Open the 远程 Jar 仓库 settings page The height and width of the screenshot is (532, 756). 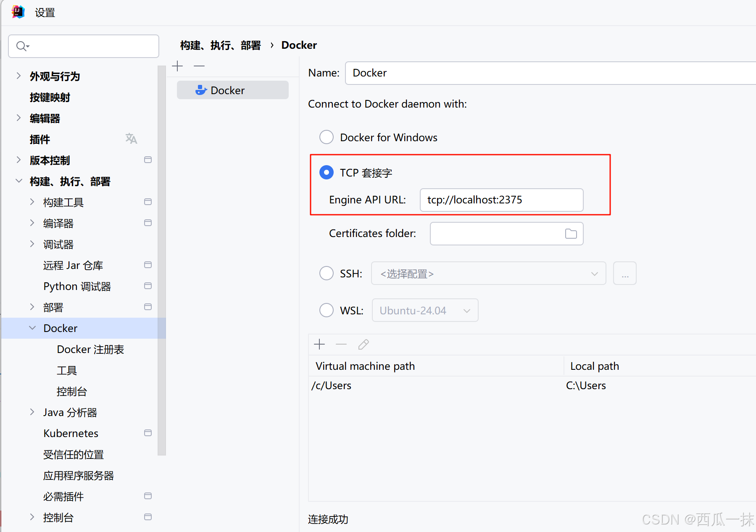point(73,266)
